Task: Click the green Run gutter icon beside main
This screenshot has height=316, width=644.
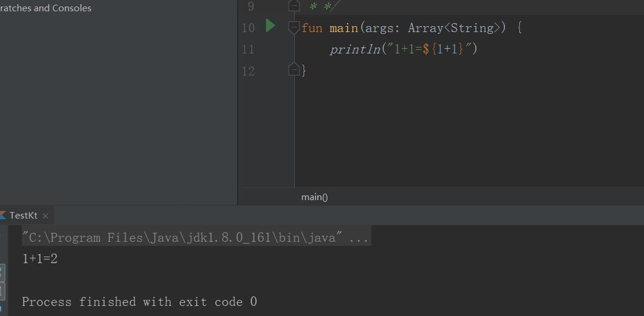Action: [x=270, y=26]
